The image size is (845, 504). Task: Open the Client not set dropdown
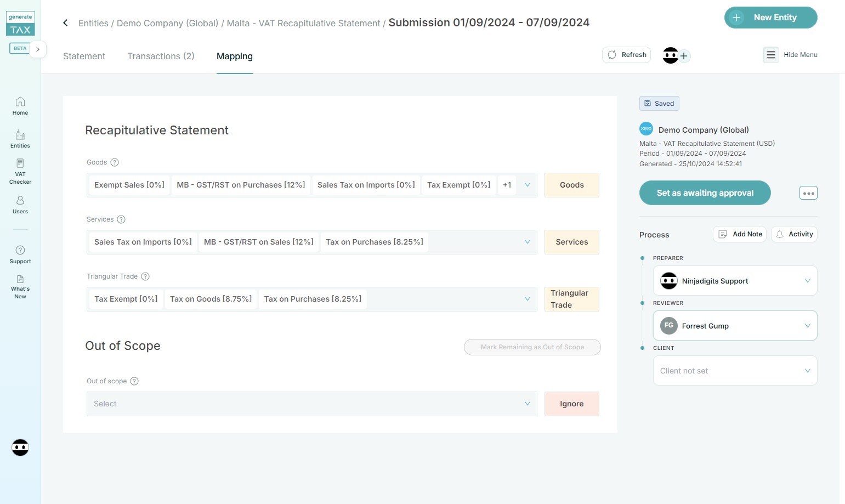(x=735, y=371)
